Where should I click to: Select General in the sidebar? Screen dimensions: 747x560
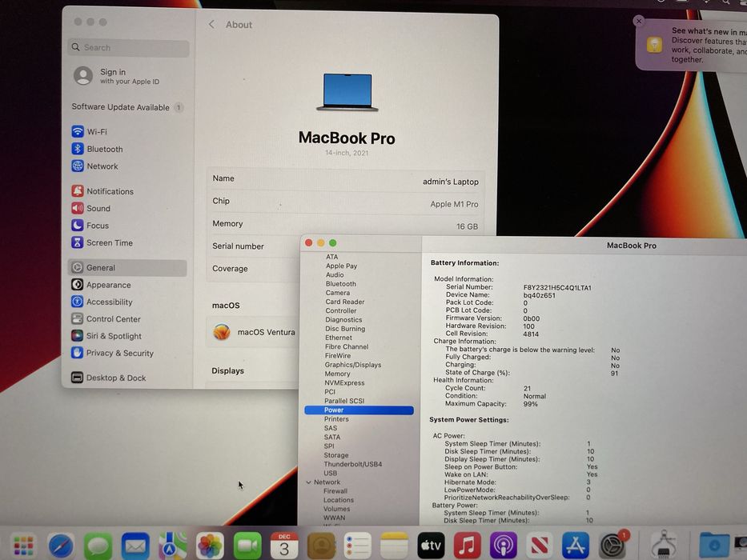[127, 268]
